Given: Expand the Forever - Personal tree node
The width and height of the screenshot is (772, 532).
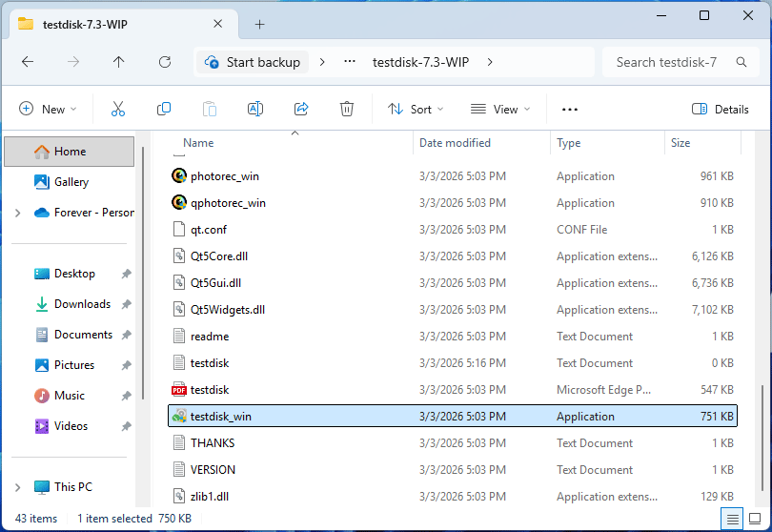Looking at the screenshot, I should click(x=18, y=213).
